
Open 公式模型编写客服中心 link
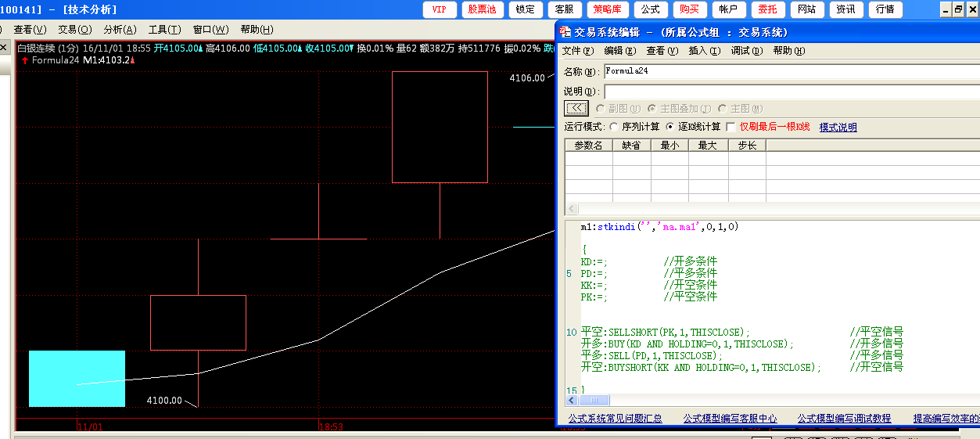[730, 419]
